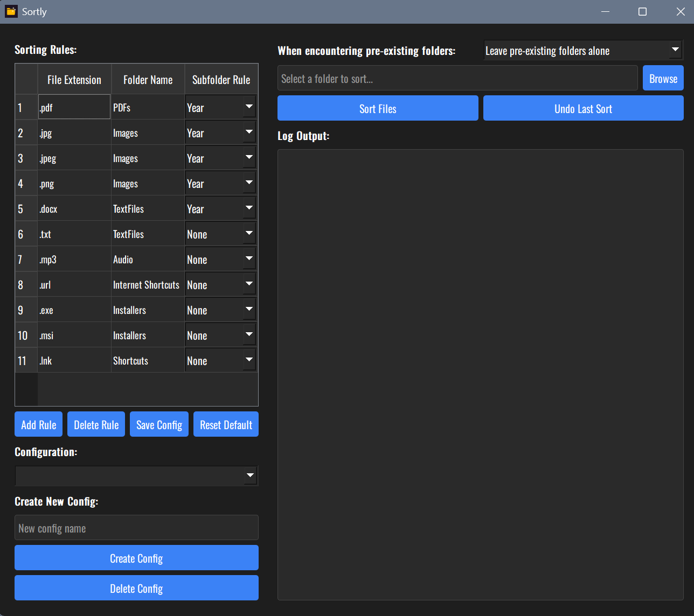
Task: Add a new sorting rule
Action: coord(39,424)
